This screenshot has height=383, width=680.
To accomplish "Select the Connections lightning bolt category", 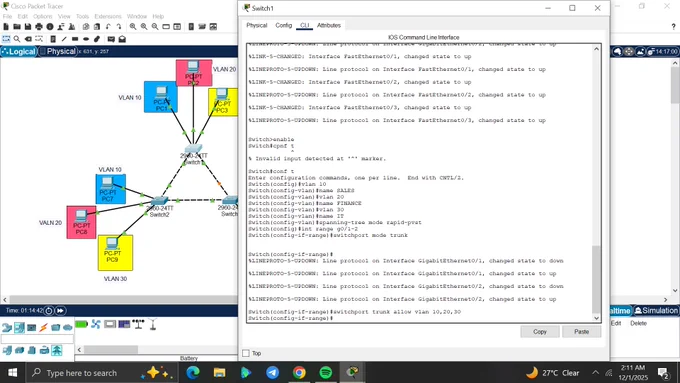I will (x=43, y=327).
